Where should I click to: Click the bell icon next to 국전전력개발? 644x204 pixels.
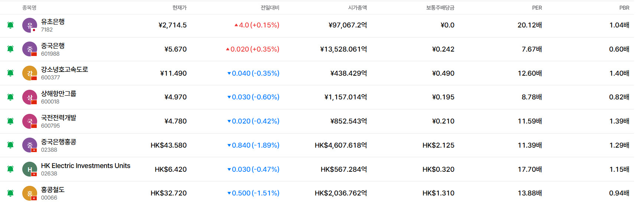[10, 121]
